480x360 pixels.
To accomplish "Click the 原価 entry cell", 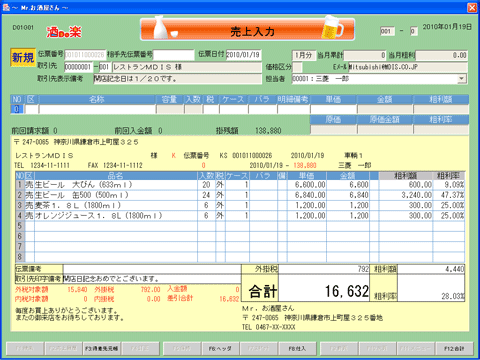I will pyautogui.click(x=333, y=129).
